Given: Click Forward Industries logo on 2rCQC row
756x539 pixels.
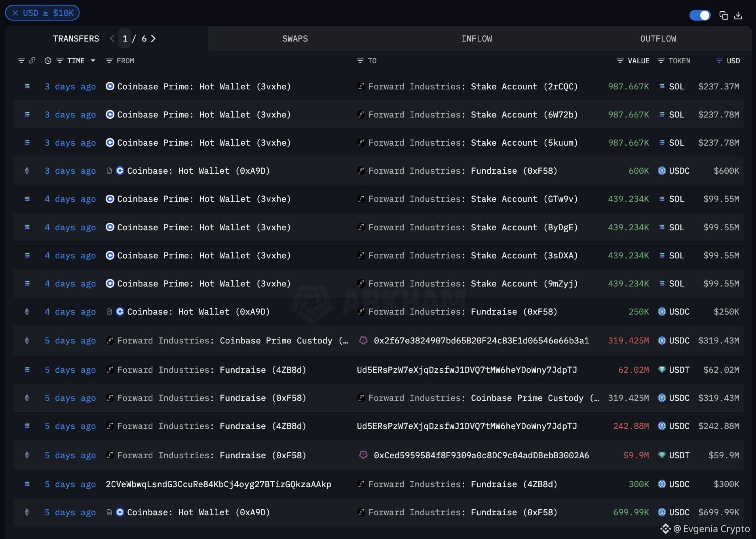Looking at the screenshot, I should tap(361, 86).
